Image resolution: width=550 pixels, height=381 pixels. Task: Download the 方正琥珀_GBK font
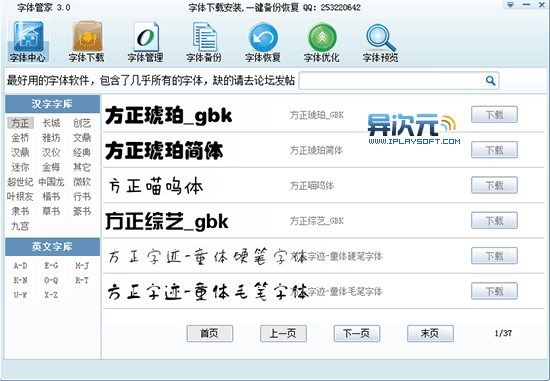494,115
